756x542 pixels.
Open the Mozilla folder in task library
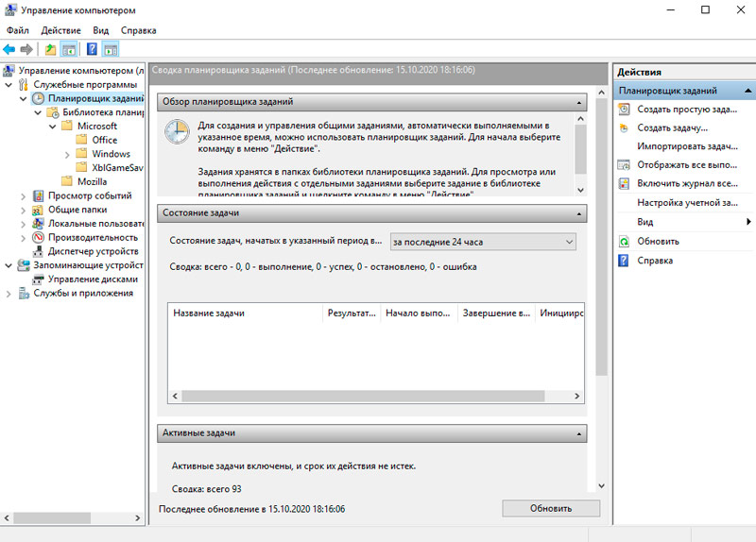pyautogui.click(x=92, y=181)
